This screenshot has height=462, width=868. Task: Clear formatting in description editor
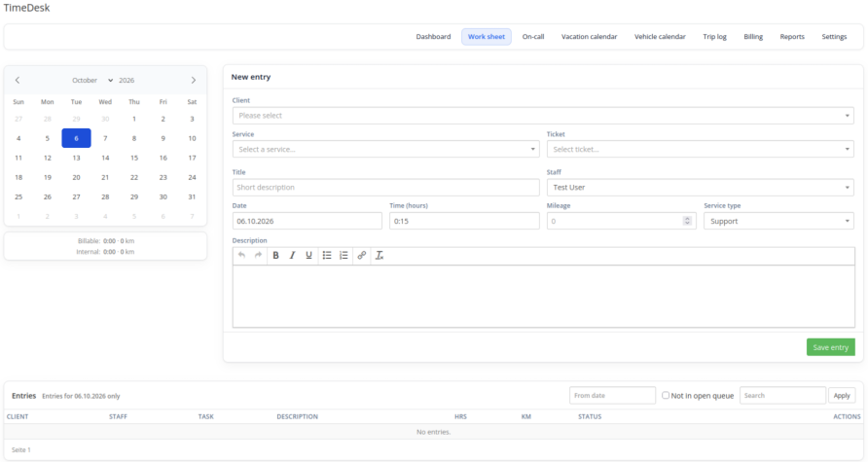[x=380, y=255]
